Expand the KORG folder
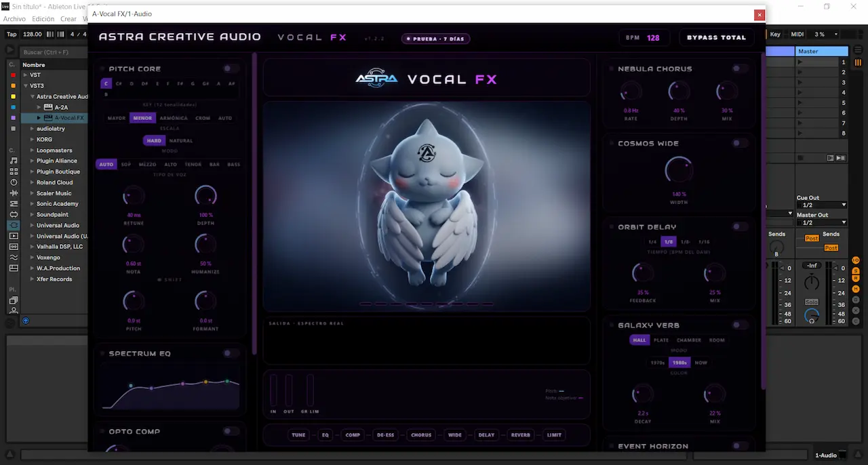Image resolution: width=868 pixels, height=465 pixels. (32, 140)
